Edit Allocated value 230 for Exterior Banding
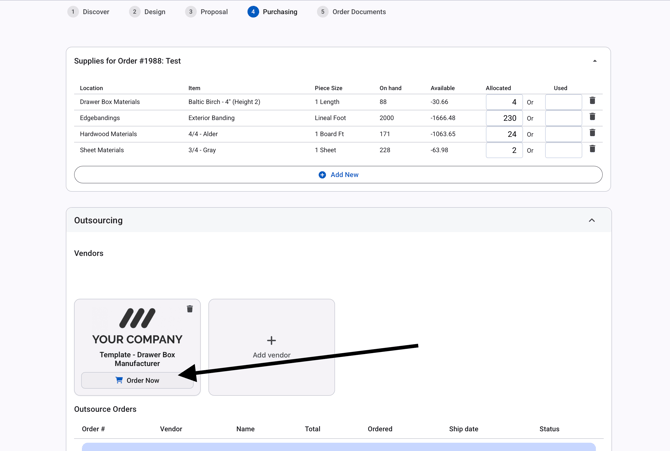Viewport: 670px width, 451px height. 504,118
